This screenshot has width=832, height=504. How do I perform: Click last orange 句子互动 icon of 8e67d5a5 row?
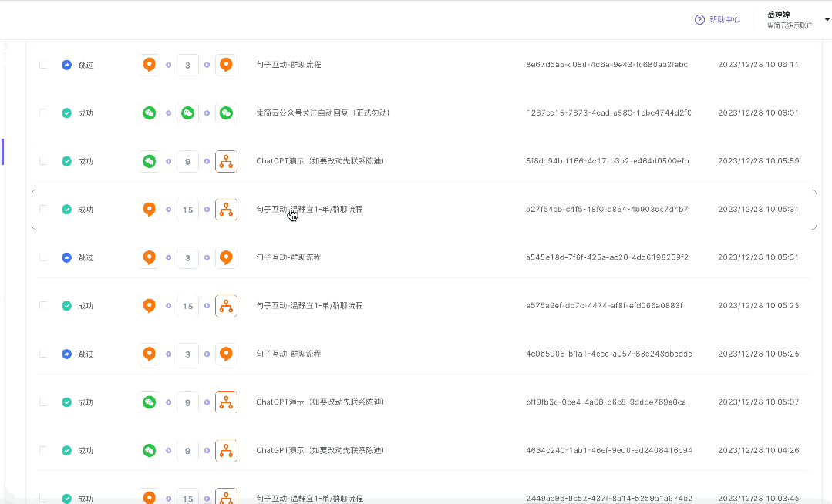click(x=226, y=65)
